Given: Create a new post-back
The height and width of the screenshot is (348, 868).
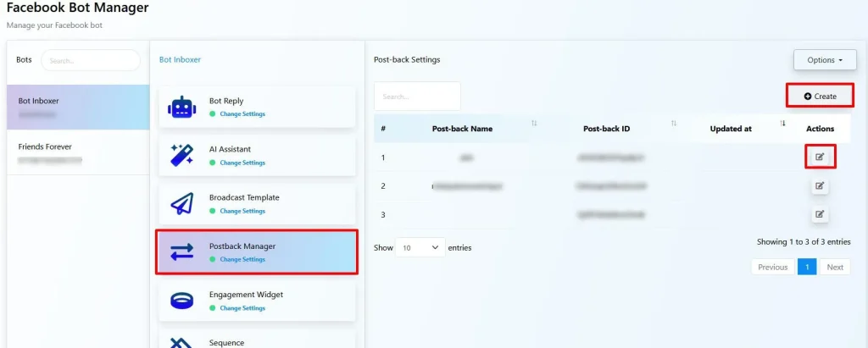Looking at the screenshot, I should tap(820, 97).
